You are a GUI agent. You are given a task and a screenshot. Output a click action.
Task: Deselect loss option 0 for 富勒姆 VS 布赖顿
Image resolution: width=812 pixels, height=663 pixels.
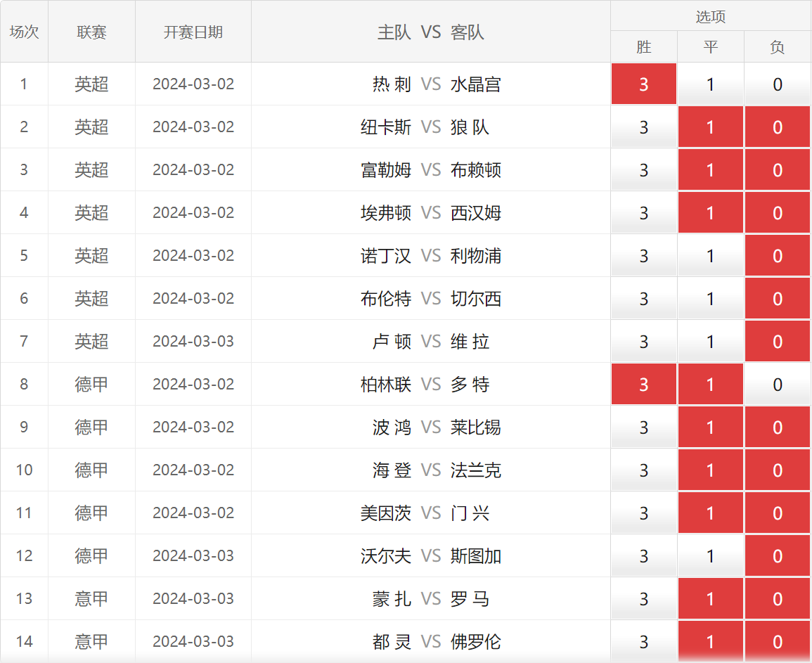click(778, 170)
